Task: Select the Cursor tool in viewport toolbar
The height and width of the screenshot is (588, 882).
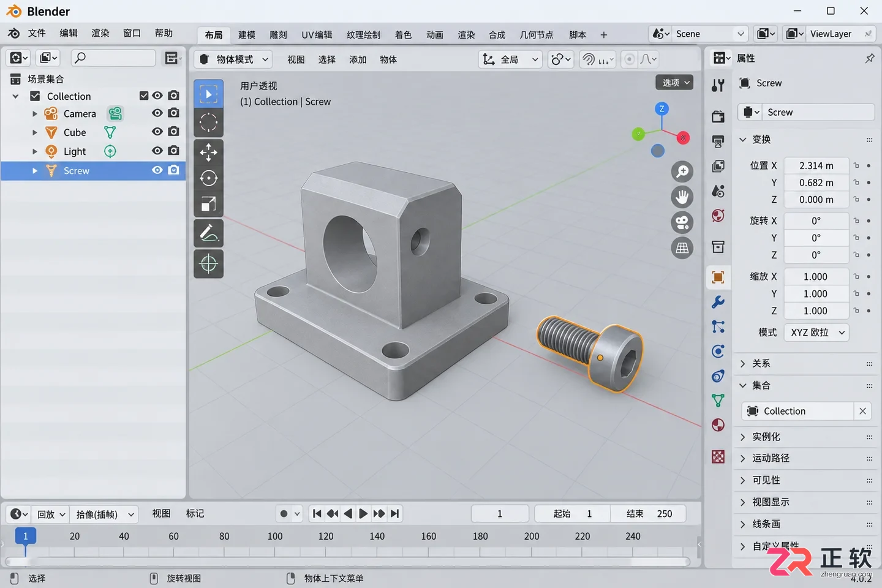Action: (x=208, y=123)
